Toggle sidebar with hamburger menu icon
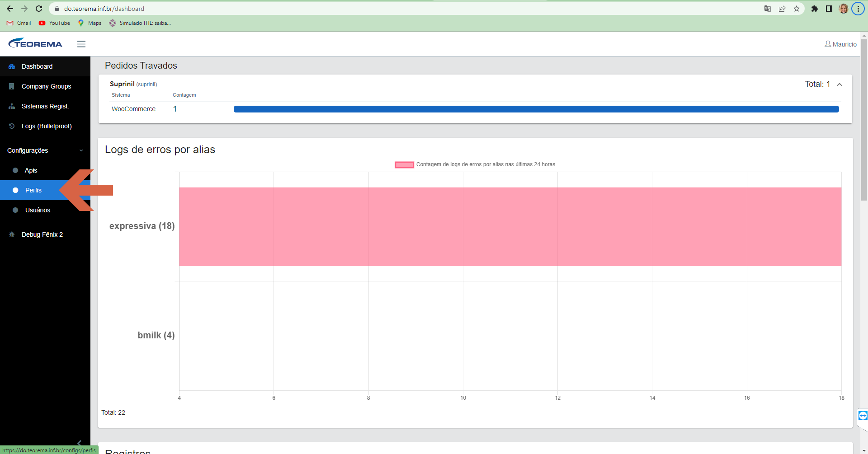 tap(81, 44)
